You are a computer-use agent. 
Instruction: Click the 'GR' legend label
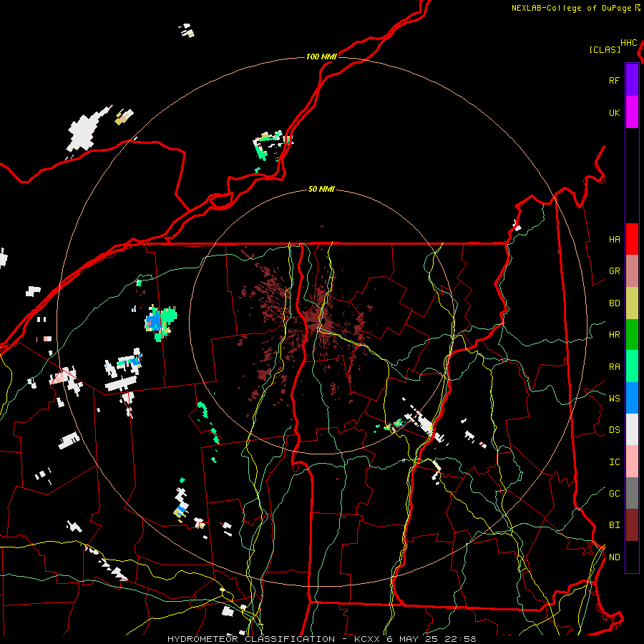614,271
